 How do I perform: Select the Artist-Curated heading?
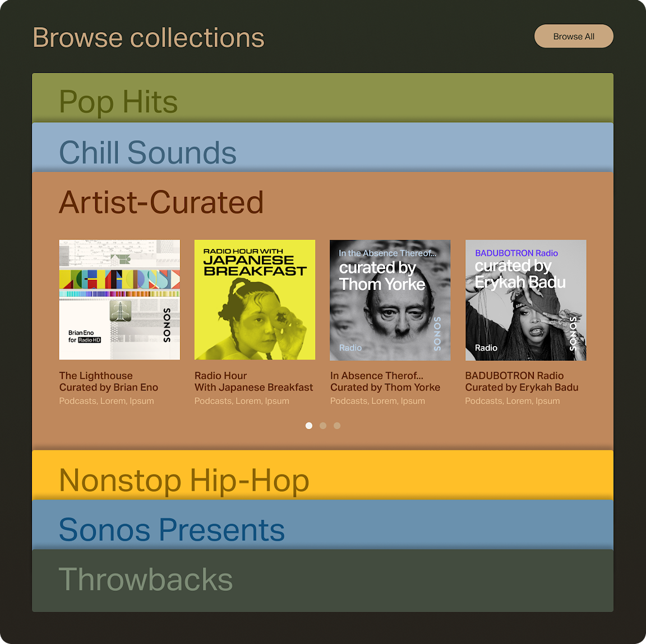tap(161, 202)
